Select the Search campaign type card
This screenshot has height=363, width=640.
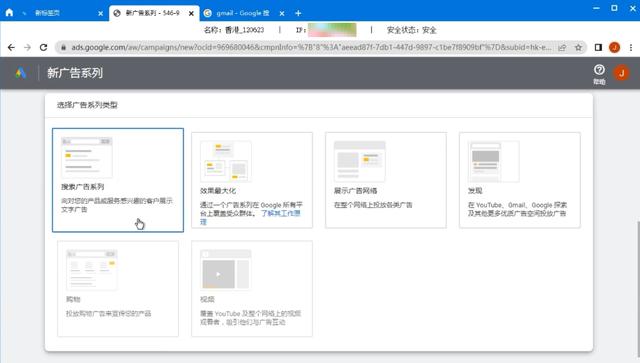click(x=118, y=180)
